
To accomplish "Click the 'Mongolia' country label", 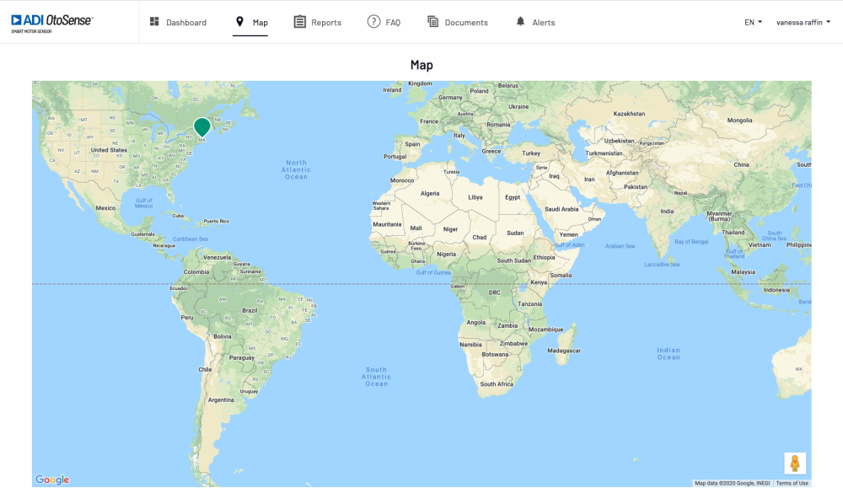I will click(740, 121).
